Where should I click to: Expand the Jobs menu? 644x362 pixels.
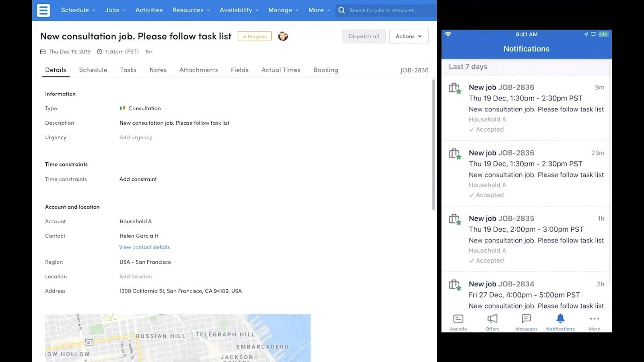pos(116,10)
